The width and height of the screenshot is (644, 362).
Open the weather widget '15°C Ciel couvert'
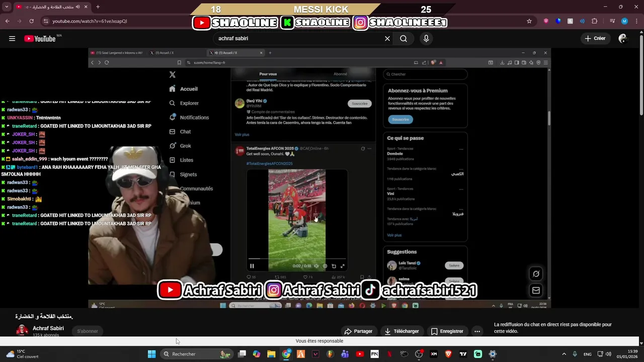23,354
